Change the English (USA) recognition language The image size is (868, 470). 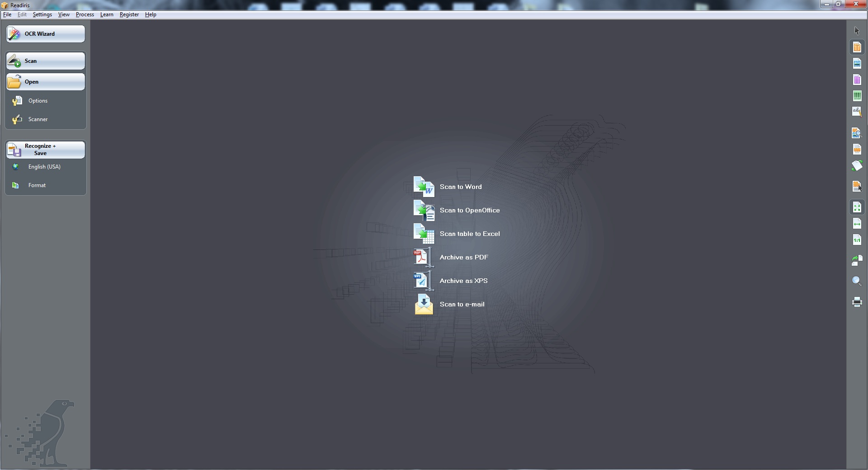44,167
